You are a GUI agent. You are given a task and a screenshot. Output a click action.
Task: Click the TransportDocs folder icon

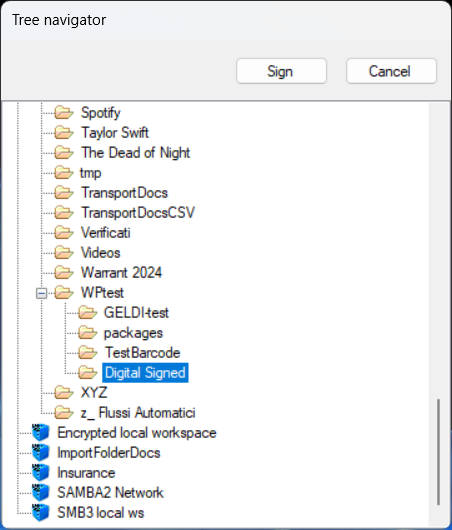(64, 193)
